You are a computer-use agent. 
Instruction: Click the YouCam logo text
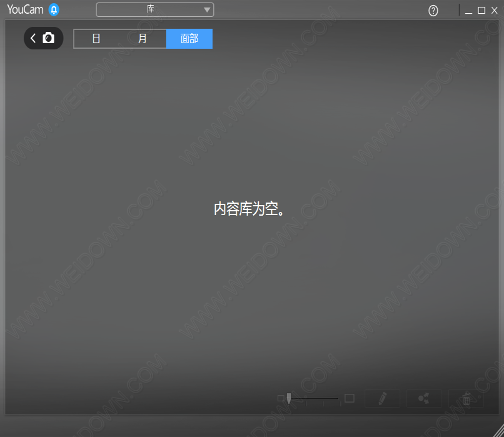tap(25, 10)
